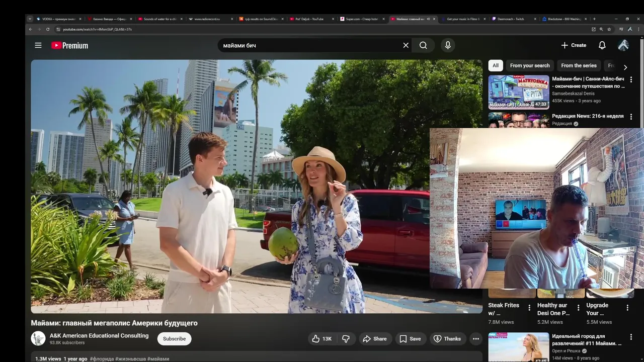Click the #майами hashtag
This screenshot has height=362, width=644.
(x=158, y=359)
